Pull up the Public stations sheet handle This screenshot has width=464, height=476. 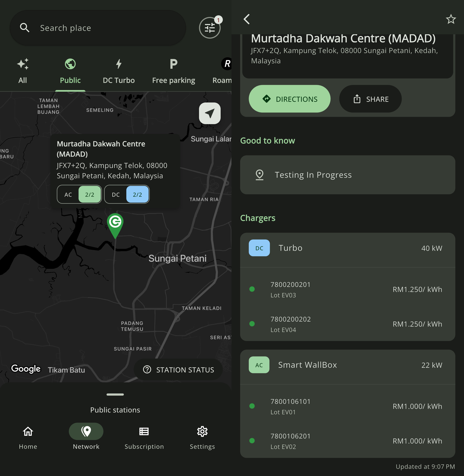point(115,394)
